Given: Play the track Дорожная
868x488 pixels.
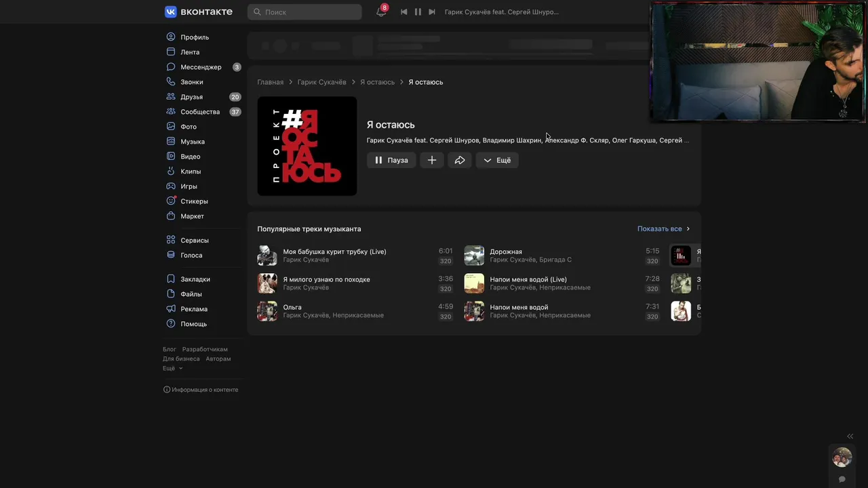Looking at the screenshot, I should pyautogui.click(x=562, y=256).
